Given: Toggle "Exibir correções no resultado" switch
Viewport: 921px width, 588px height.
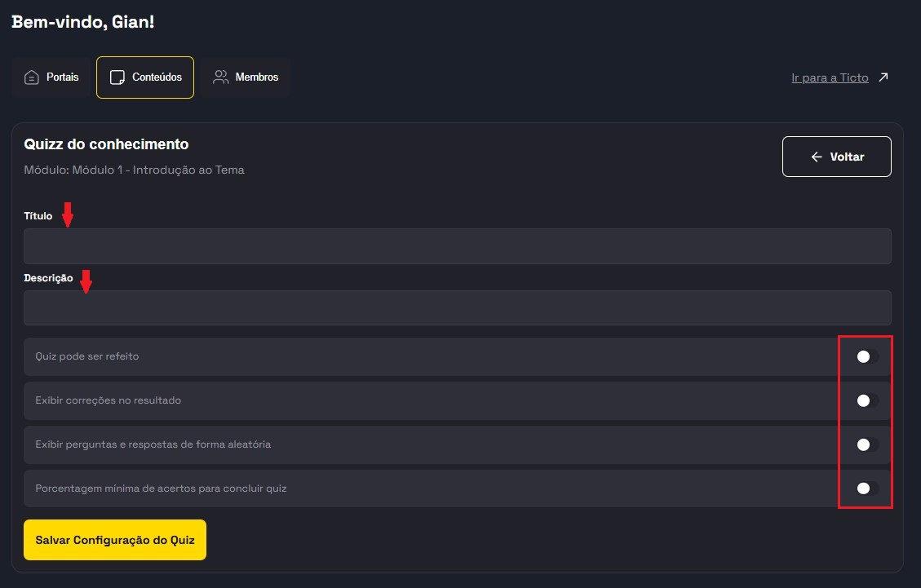Looking at the screenshot, I should pyautogui.click(x=866, y=400).
